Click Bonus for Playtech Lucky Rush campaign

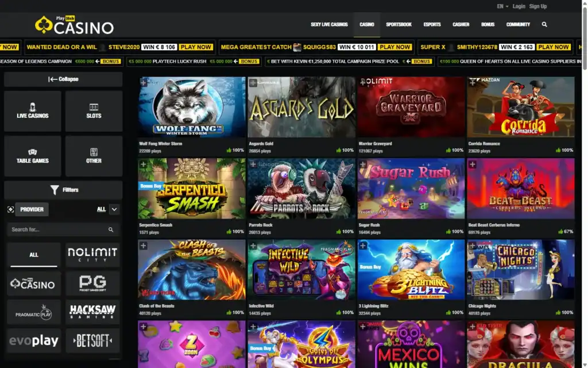[x=249, y=61]
